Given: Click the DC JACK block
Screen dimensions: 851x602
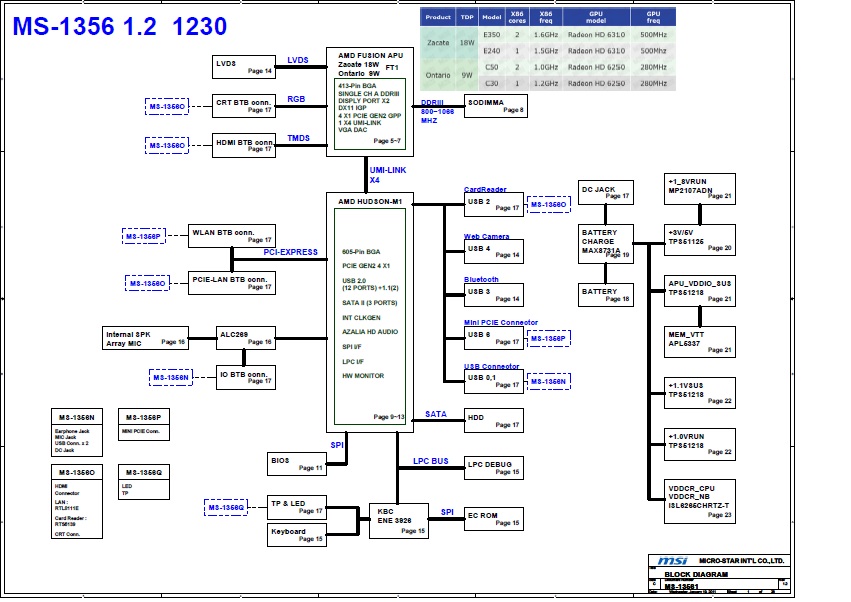Looking at the screenshot, I should 606,192.
